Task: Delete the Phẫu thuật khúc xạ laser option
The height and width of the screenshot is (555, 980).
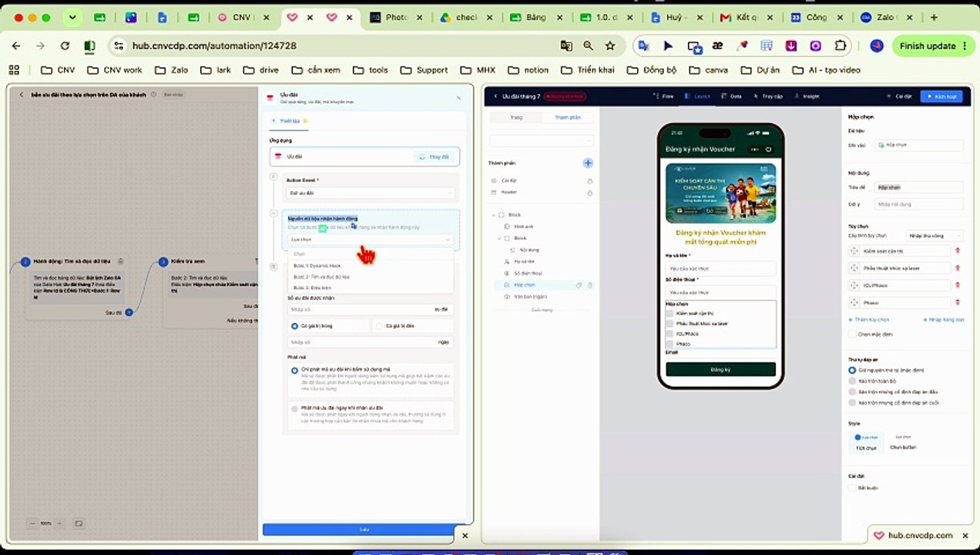Action: click(958, 268)
